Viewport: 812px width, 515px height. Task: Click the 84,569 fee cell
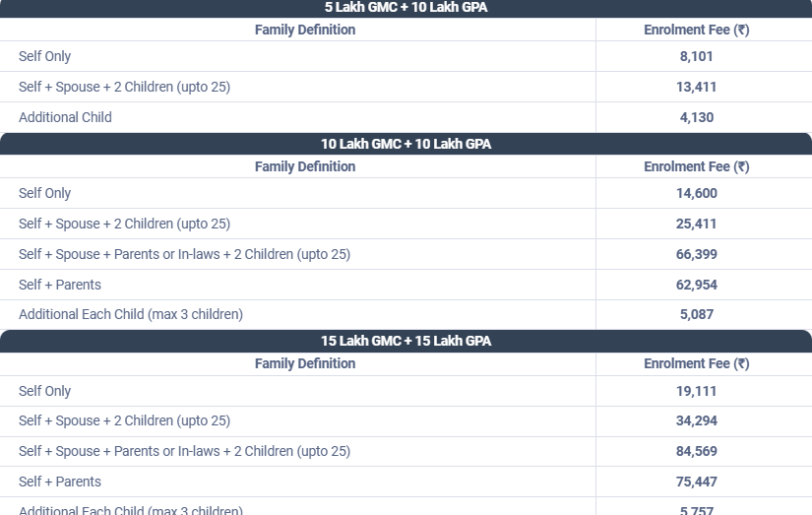click(x=696, y=451)
